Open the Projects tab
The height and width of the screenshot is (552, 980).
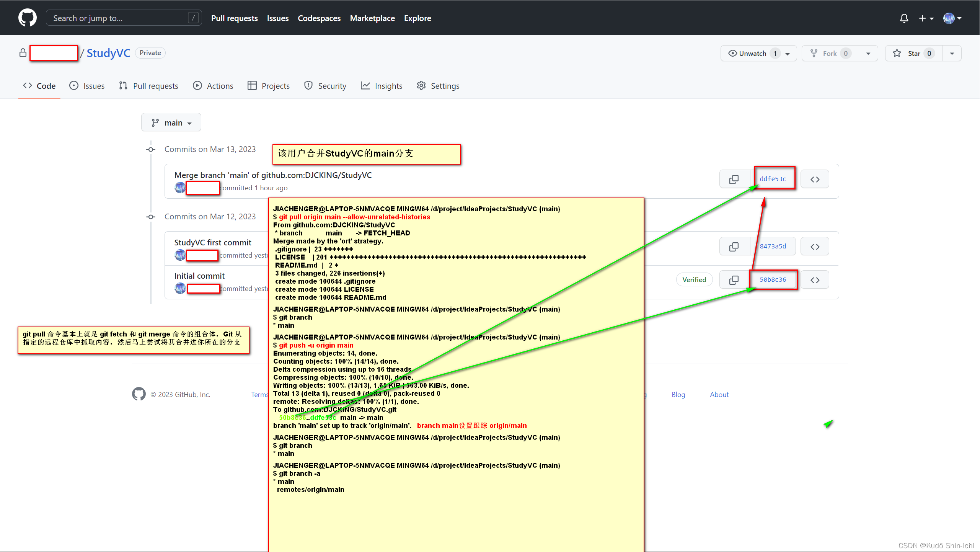269,86
